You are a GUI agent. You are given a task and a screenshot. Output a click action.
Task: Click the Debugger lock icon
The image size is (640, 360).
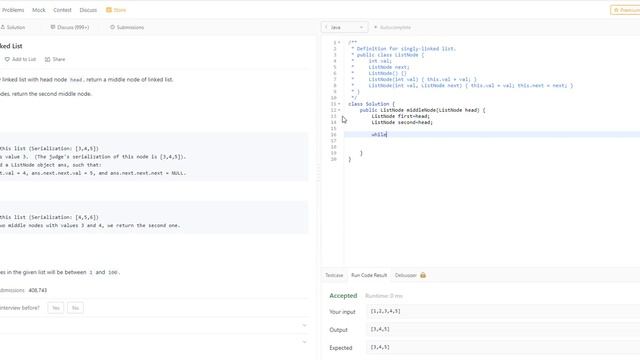pyautogui.click(x=423, y=276)
